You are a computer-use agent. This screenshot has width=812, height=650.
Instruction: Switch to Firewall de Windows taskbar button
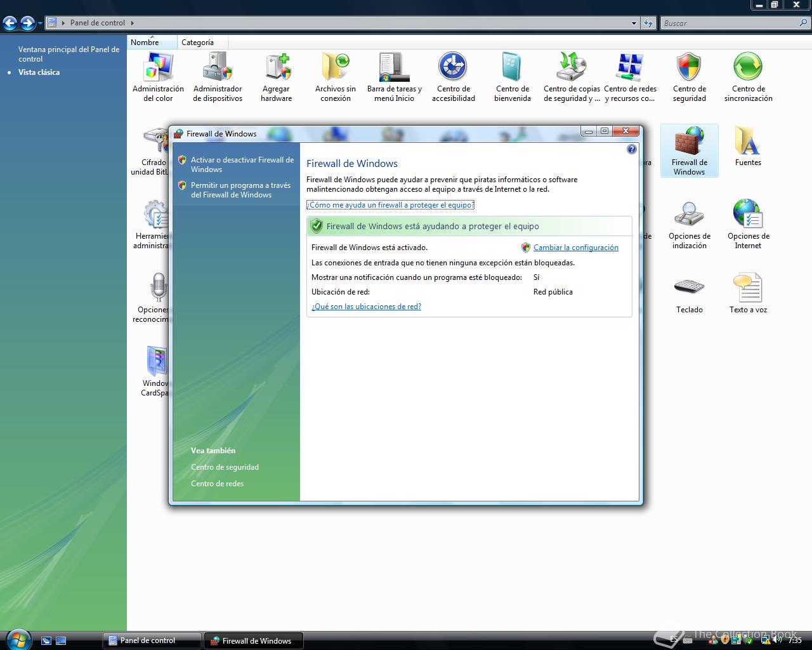[x=254, y=640]
